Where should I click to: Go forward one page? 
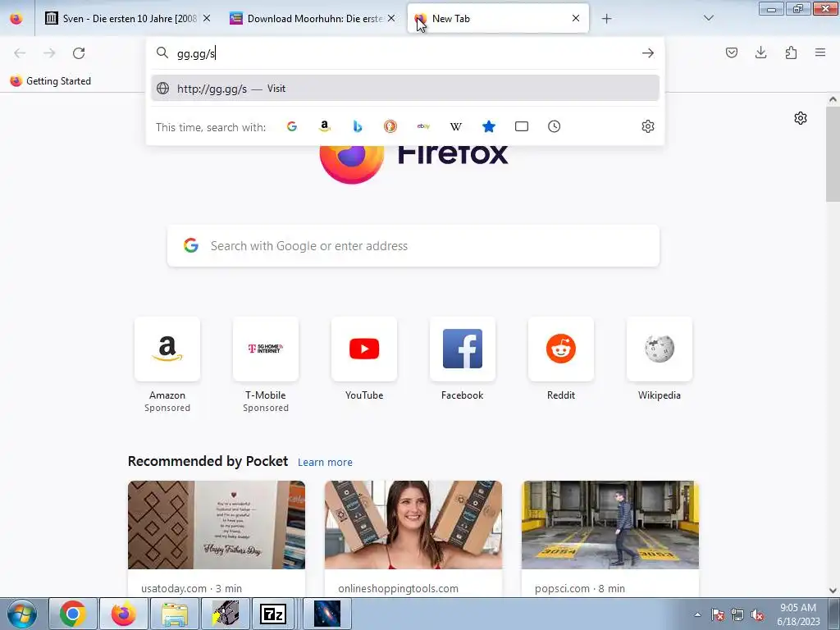(x=49, y=53)
